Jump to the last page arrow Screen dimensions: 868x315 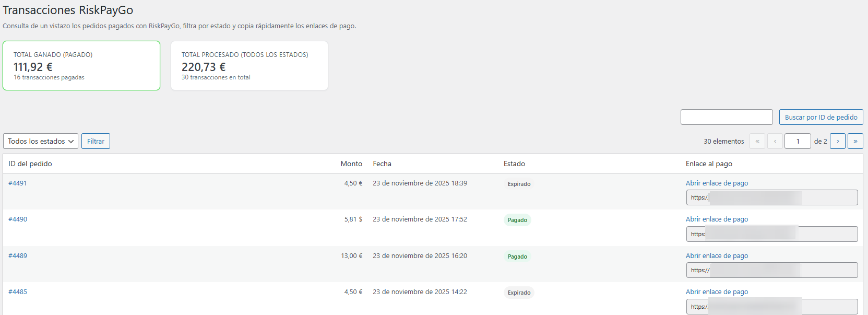pos(855,141)
